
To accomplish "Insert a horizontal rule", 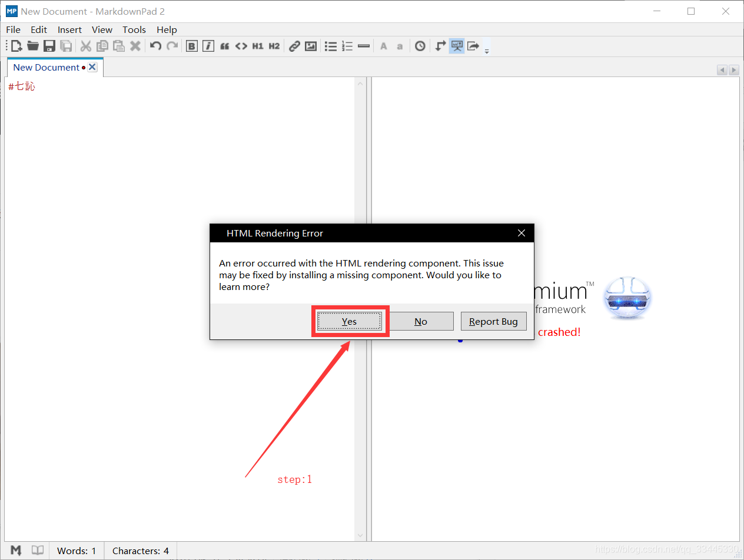I will tap(364, 46).
